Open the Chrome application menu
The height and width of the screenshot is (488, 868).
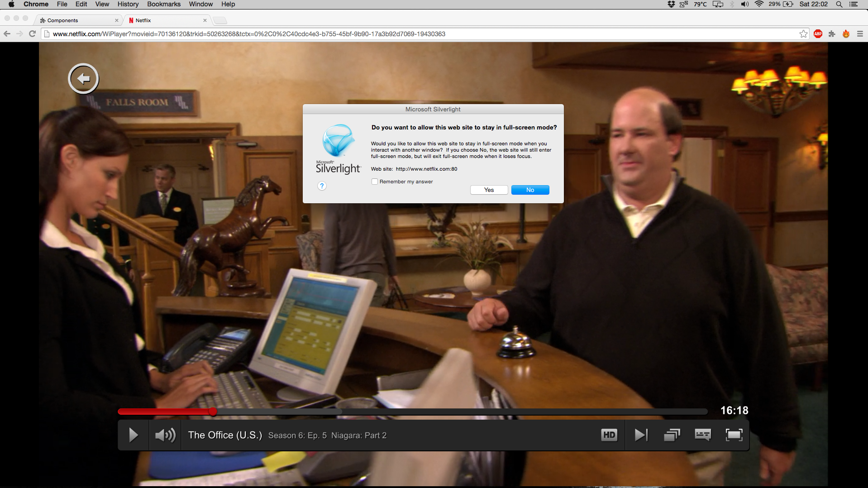coord(36,4)
